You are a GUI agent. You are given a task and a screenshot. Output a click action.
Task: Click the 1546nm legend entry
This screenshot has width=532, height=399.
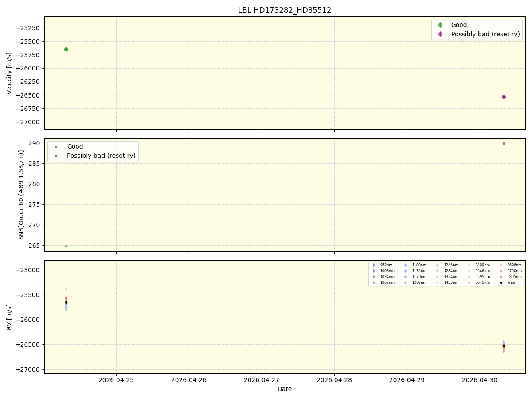click(478, 271)
